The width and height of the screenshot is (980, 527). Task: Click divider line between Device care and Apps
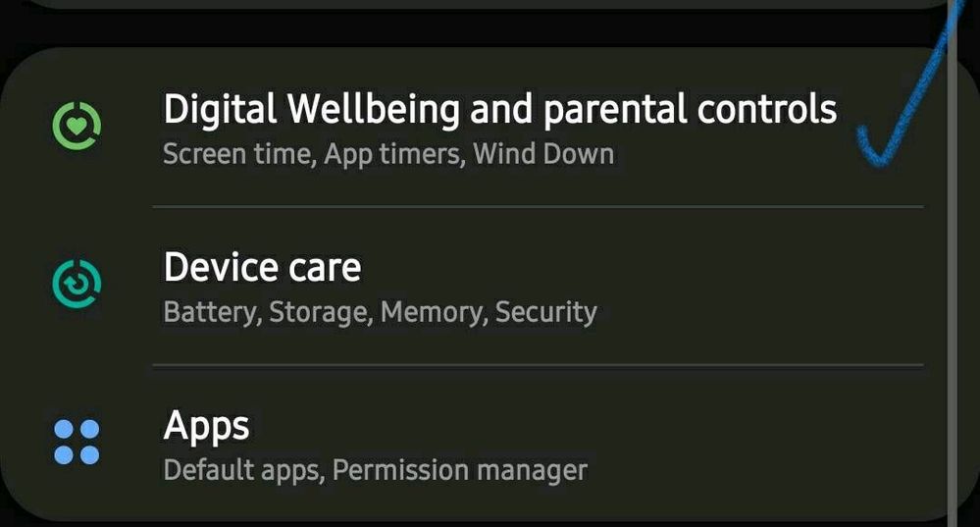coord(539,365)
